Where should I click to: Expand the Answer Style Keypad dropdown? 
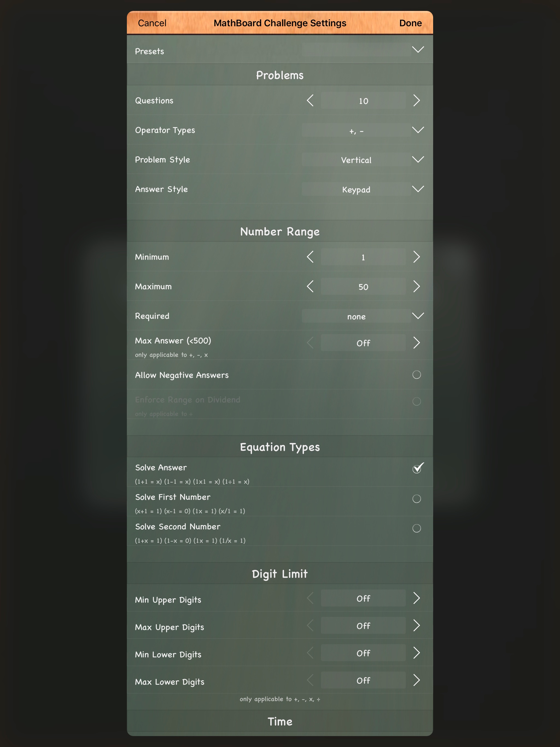[x=418, y=189]
